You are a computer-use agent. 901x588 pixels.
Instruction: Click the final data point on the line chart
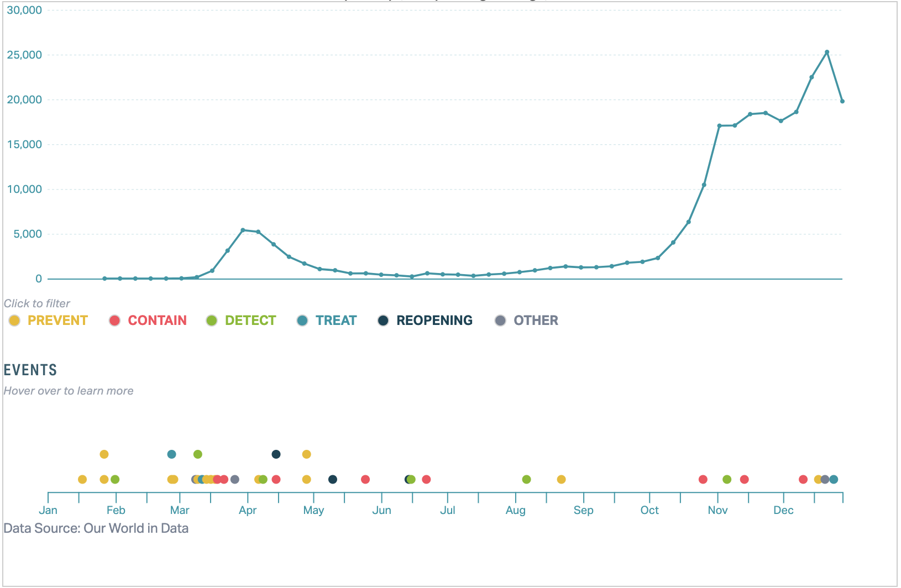tap(842, 101)
